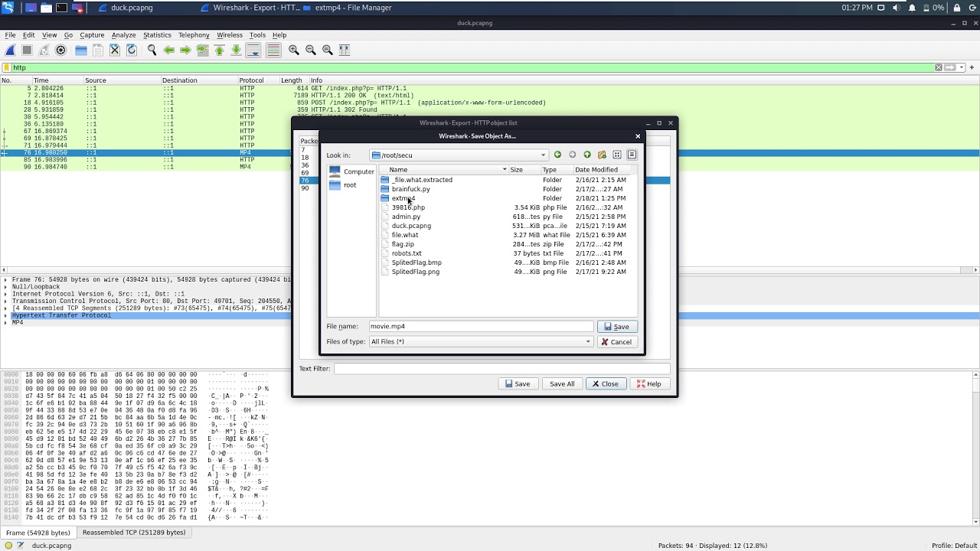Click the save capture file icon
The height and width of the screenshot is (551, 980).
[x=97, y=51]
